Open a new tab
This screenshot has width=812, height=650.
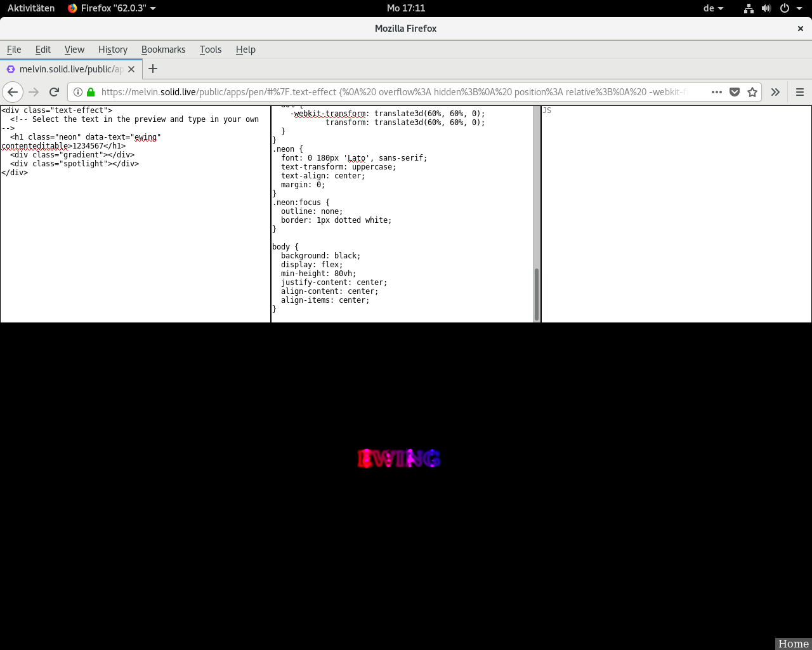click(153, 69)
